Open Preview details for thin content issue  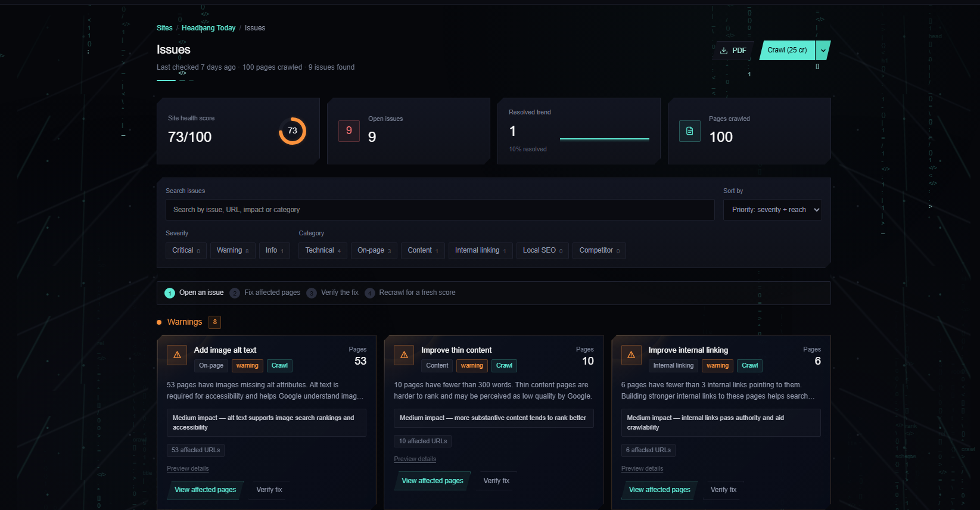click(x=415, y=459)
